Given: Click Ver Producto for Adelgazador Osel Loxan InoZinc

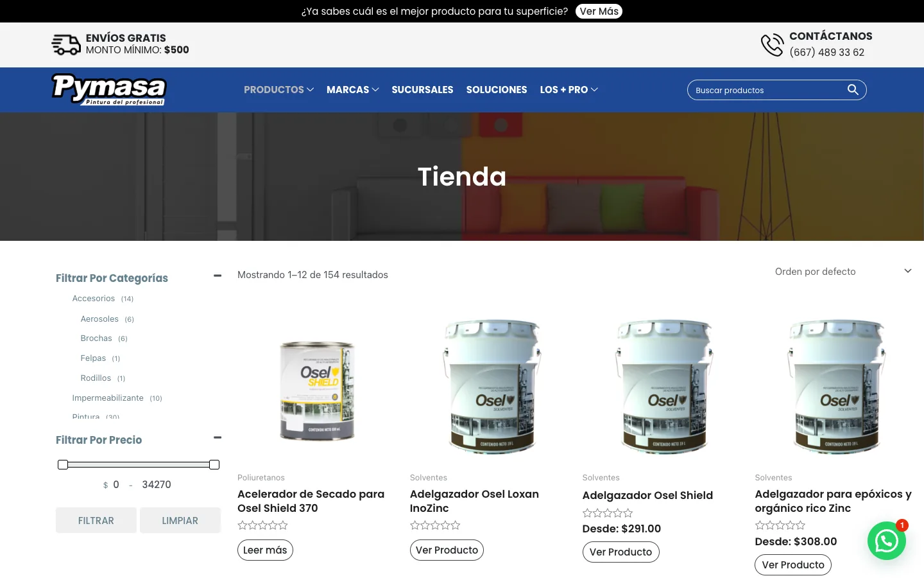Looking at the screenshot, I should click(447, 550).
